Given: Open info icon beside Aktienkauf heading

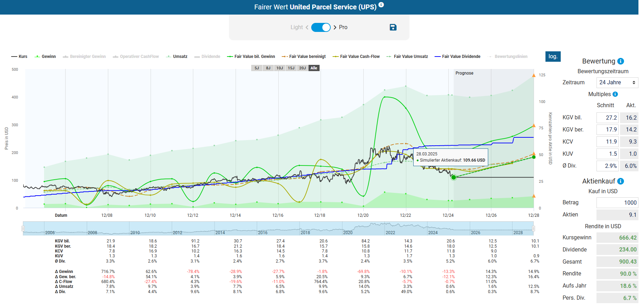Looking at the screenshot, I should tap(621, 181).
